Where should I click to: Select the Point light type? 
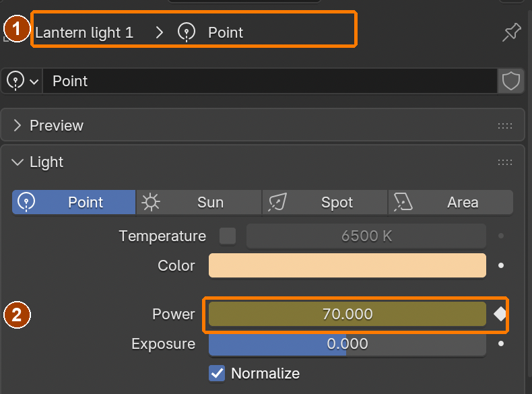(x=74, y=202)
